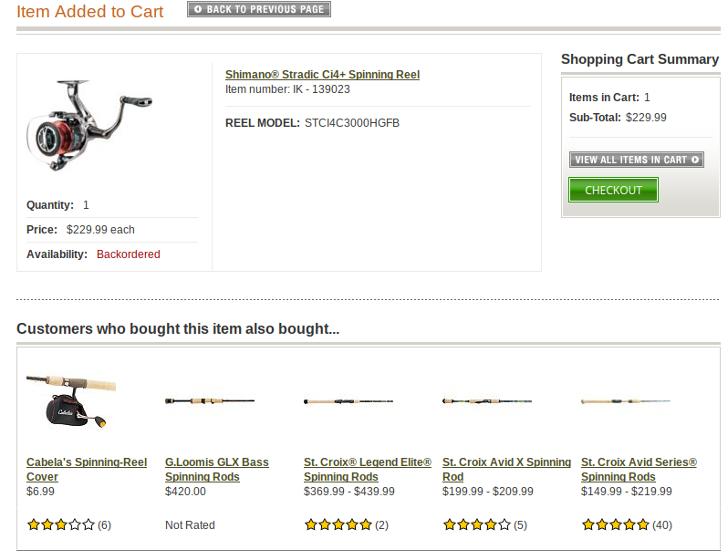Click the star rating for Cabela's Spinning-Reel Cover

[60, 525]
